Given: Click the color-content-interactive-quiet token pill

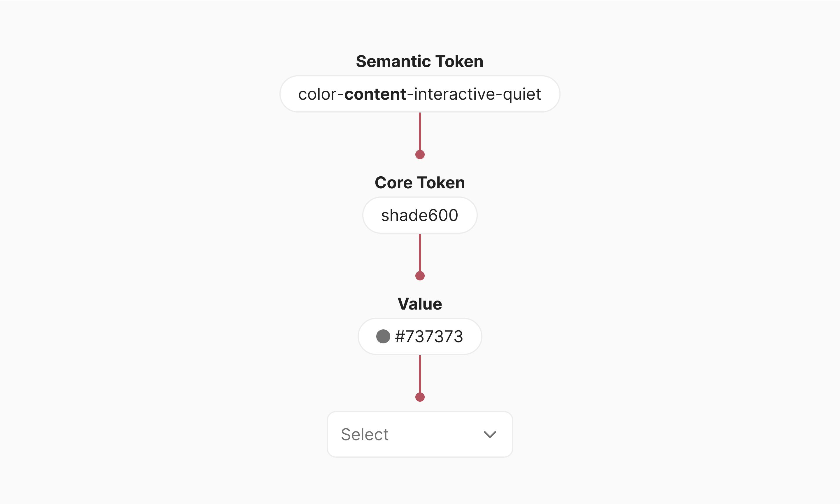Looking at the screenshot, I should [x=420, y=94].
